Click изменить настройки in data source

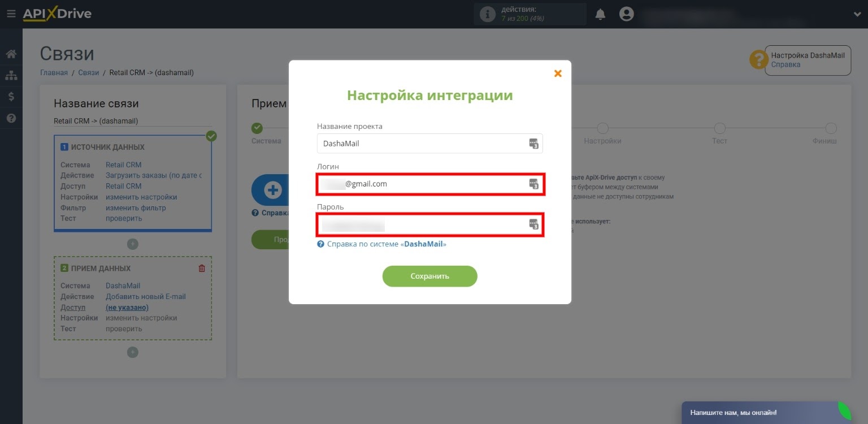click(141, 197)
